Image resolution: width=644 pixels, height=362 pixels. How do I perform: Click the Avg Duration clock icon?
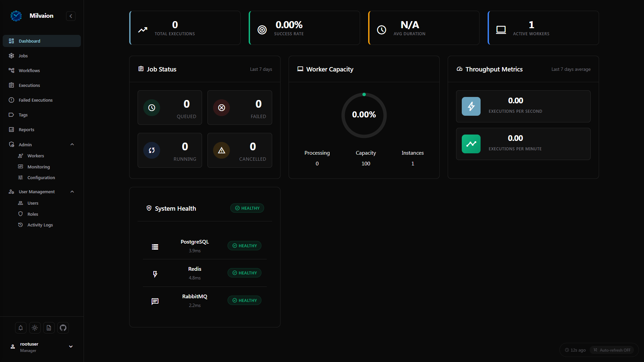[x=382, y=30]
